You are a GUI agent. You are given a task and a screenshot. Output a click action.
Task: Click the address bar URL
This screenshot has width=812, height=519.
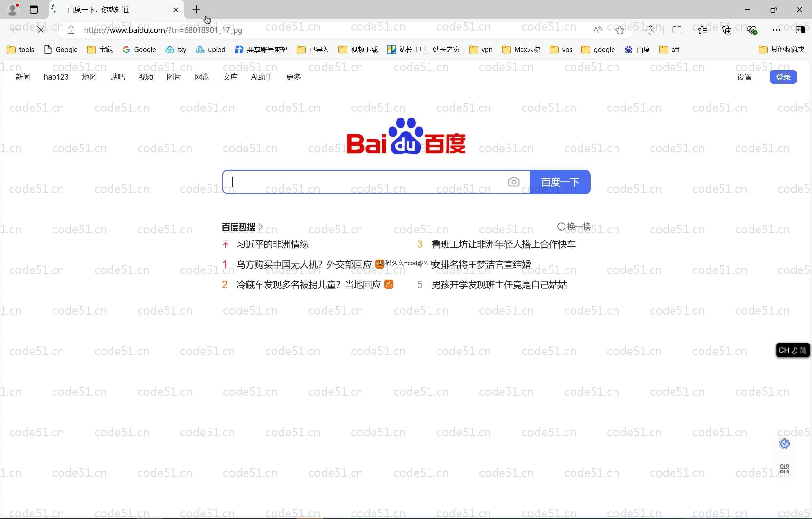point(163,30)
